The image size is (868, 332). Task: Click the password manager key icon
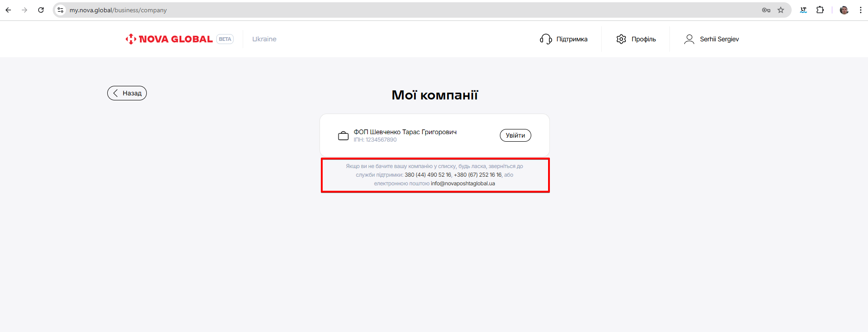tap(766, 10)
